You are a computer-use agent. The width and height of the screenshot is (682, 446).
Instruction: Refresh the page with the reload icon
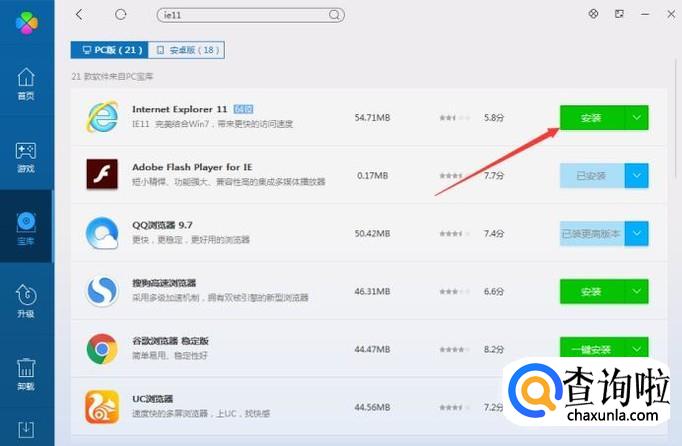[121, 15]
